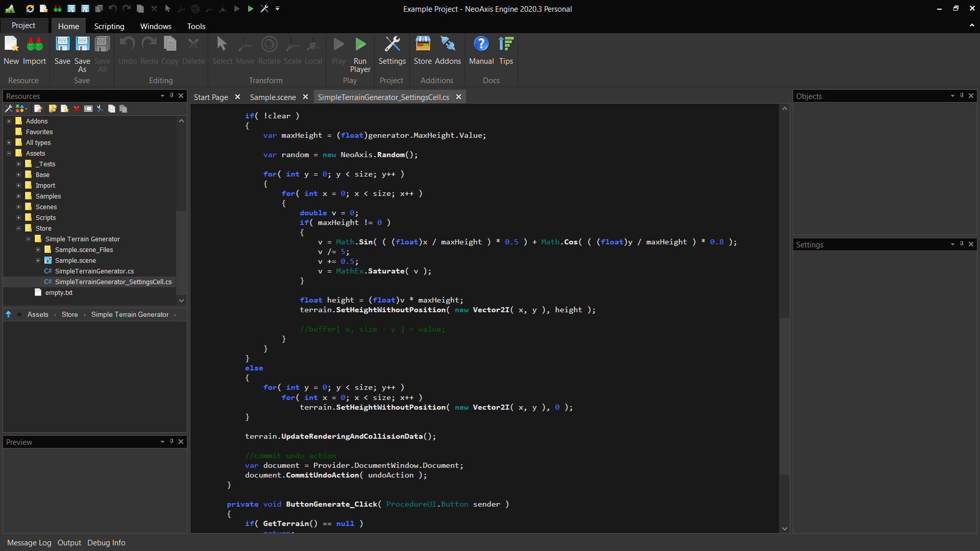Image resolution: width=980 pixels, height=551 pixels.
Task: Open the Resources panel dropdown menu
Action: (162, 96)
